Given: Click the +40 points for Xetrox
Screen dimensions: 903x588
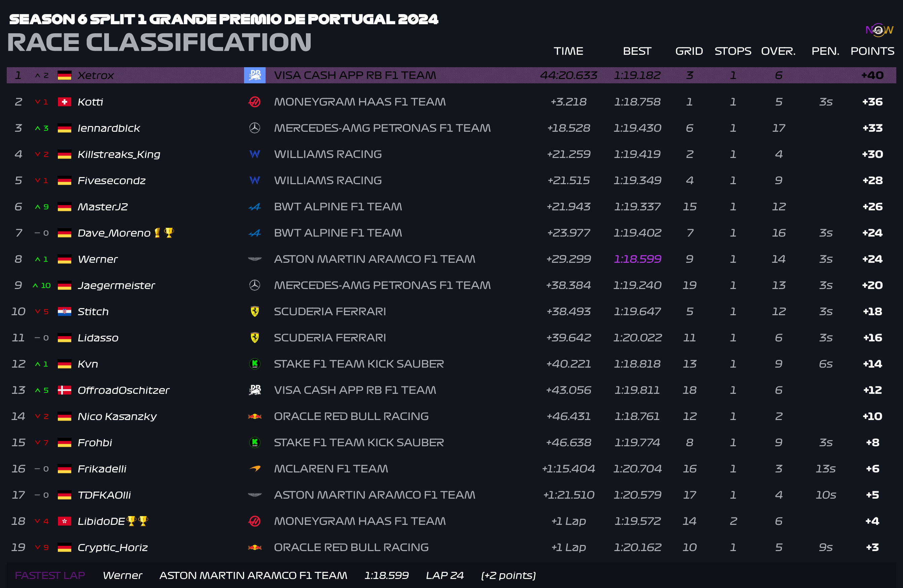Looking at the screenshot, I should (872, 75).
